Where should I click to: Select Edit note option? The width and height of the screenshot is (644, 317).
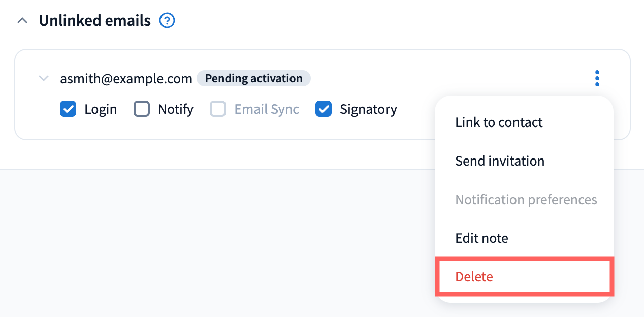(x=481, y=238)
